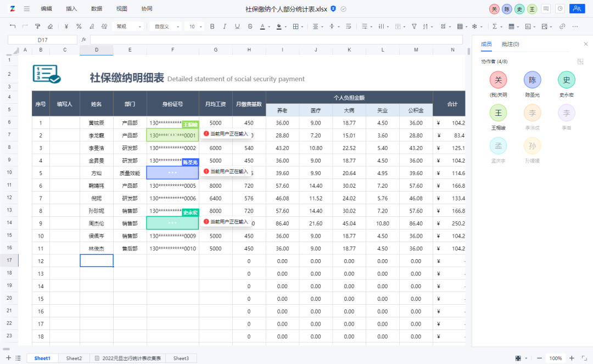Click the app logo icon
593x364 pixels.
click(13, 9)
